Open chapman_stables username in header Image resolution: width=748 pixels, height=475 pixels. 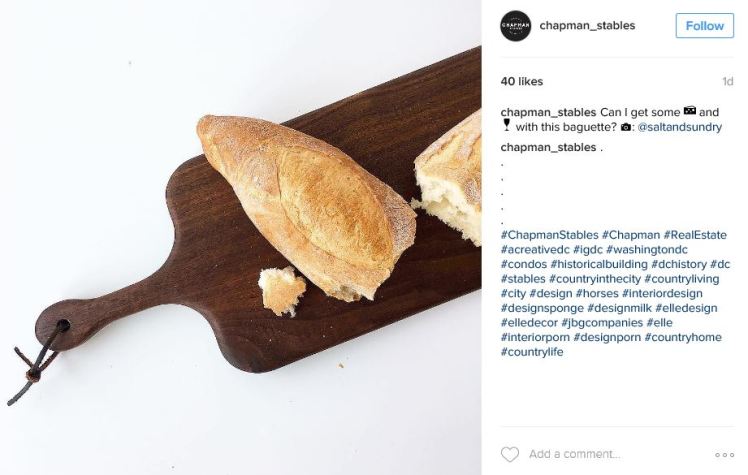(x=587, y=25)
